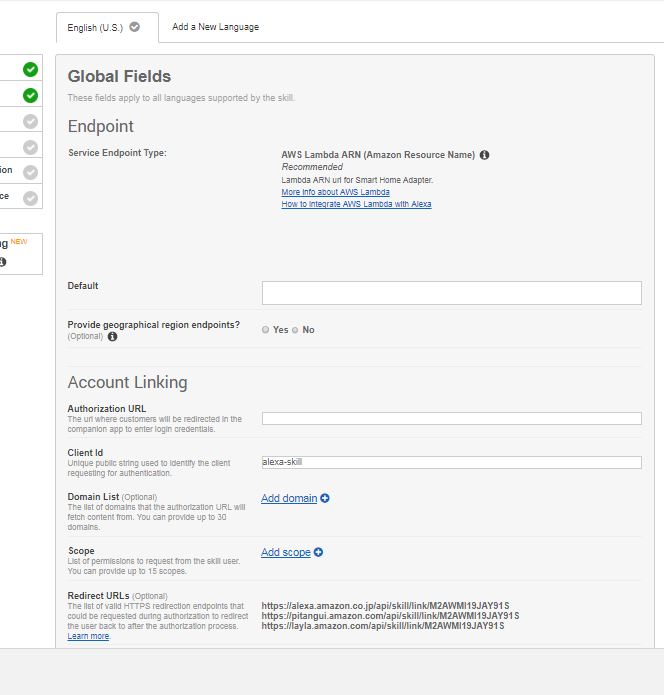Select the pitangui.amazon.com redirect URL text
This screenshot has height=695, width=664.
(390, 616)
